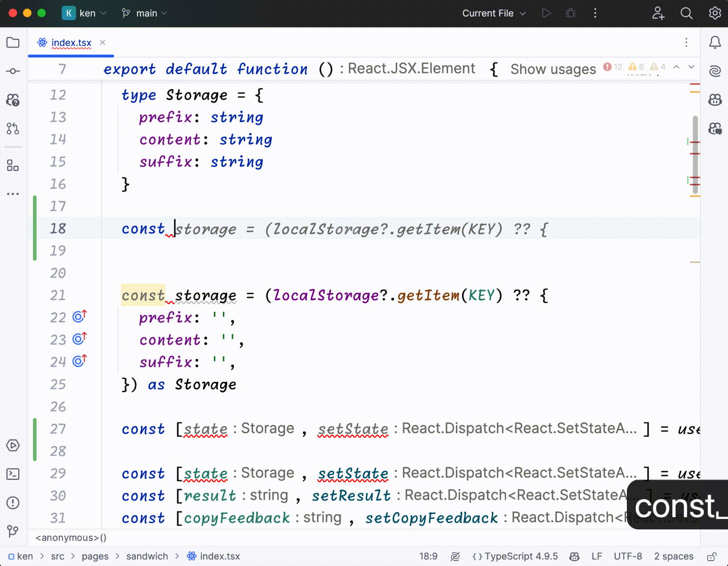Toggle read-only lock in status bar

[712, 556]
